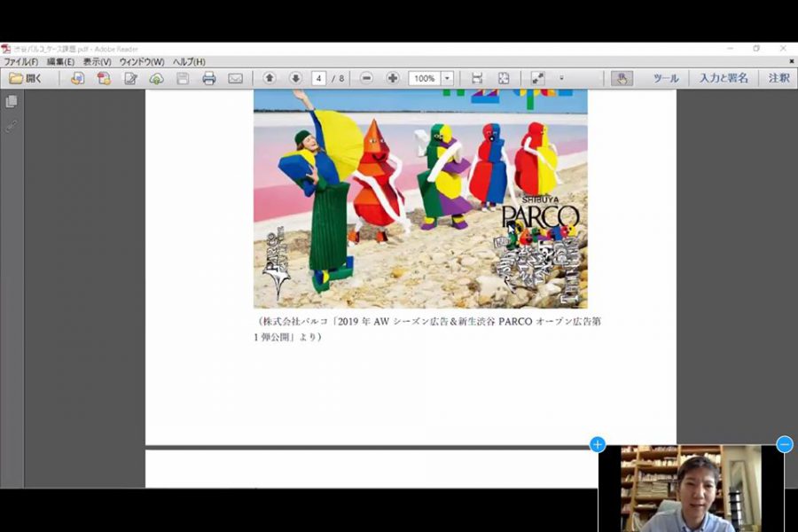The height and width of the screenshot is (532, 798).
Task: Click the 開く open file button
Action: tap(26, 78)
